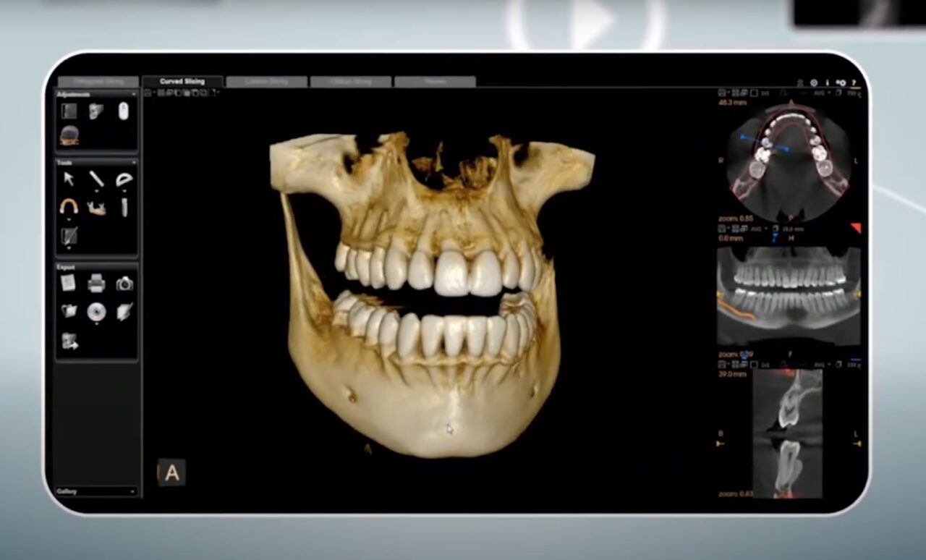
Task: Open the settings gear in the top right
Action: tap(814, 82)
